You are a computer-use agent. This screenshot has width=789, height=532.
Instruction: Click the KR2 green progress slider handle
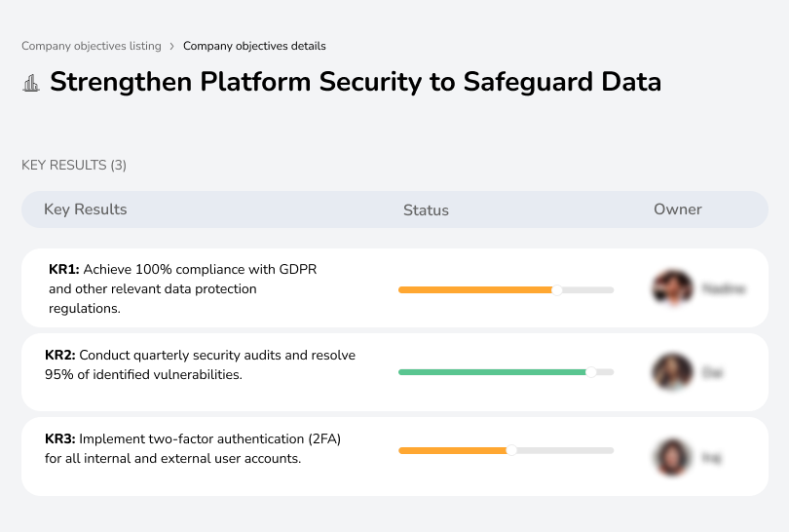click(x=590, y=372)
